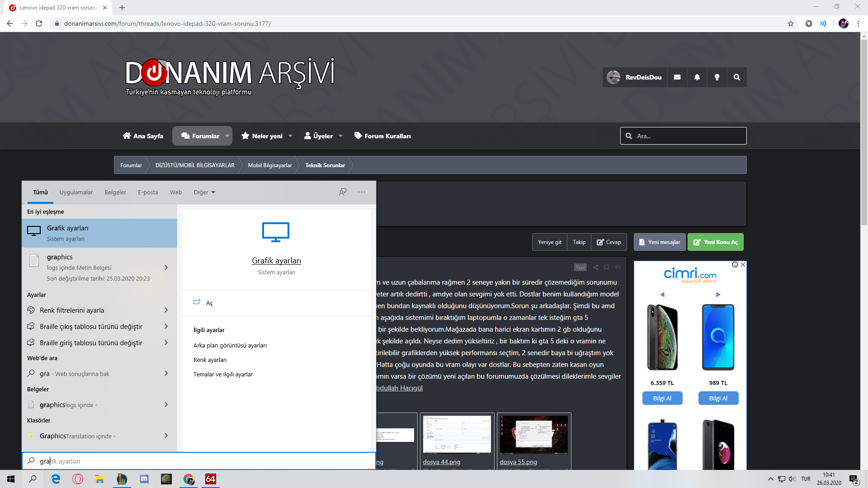Screen dimensions: 868x488
Task: Open File Explorer from taskbar
Action: pos(99,479)
